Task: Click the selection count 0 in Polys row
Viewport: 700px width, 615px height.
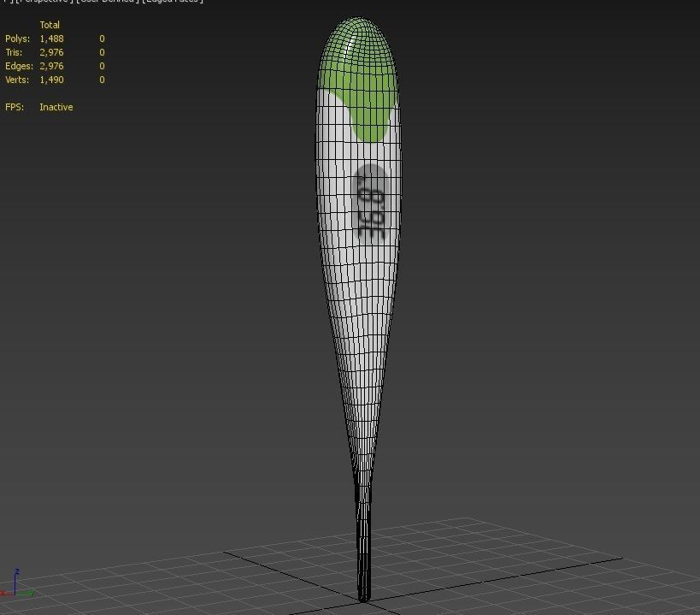Action: point(102,38)
